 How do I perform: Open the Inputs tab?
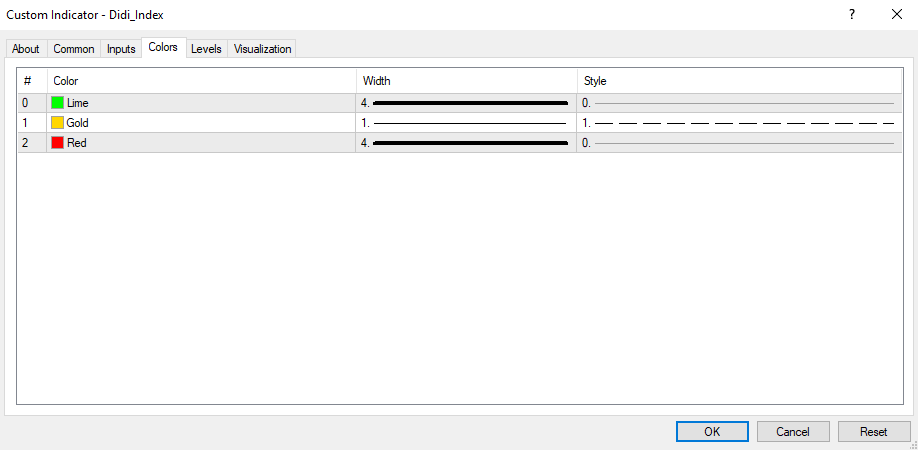(121, 49)
